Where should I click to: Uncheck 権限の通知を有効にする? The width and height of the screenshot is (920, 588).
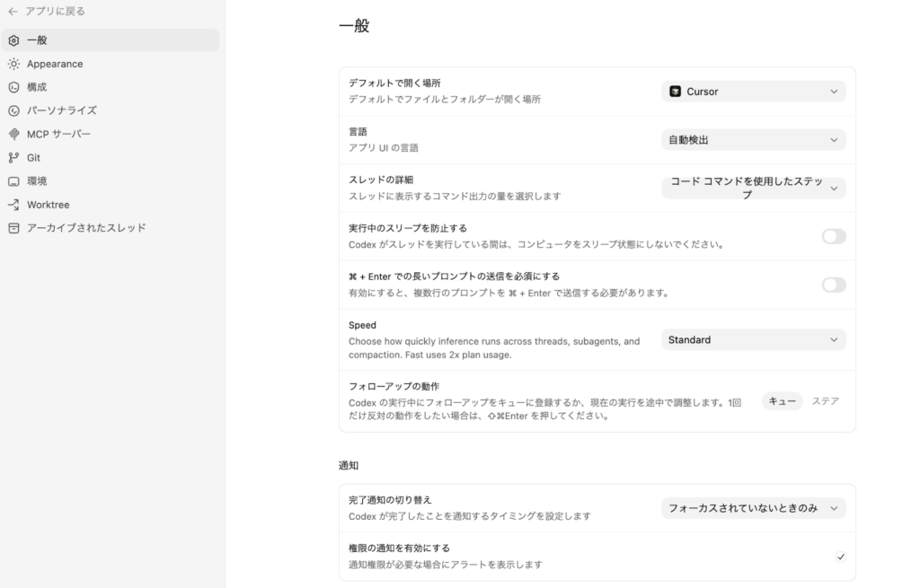[840, 557]
